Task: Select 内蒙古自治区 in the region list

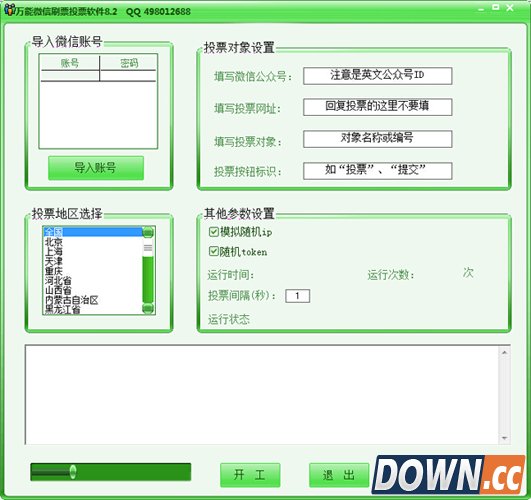Action: click(x=93, y=300)
